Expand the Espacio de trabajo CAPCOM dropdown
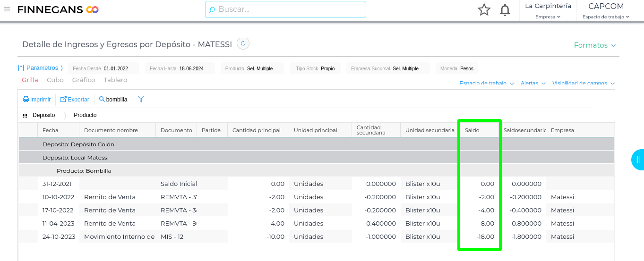644x261 pixels. click(x=606, y=17)
